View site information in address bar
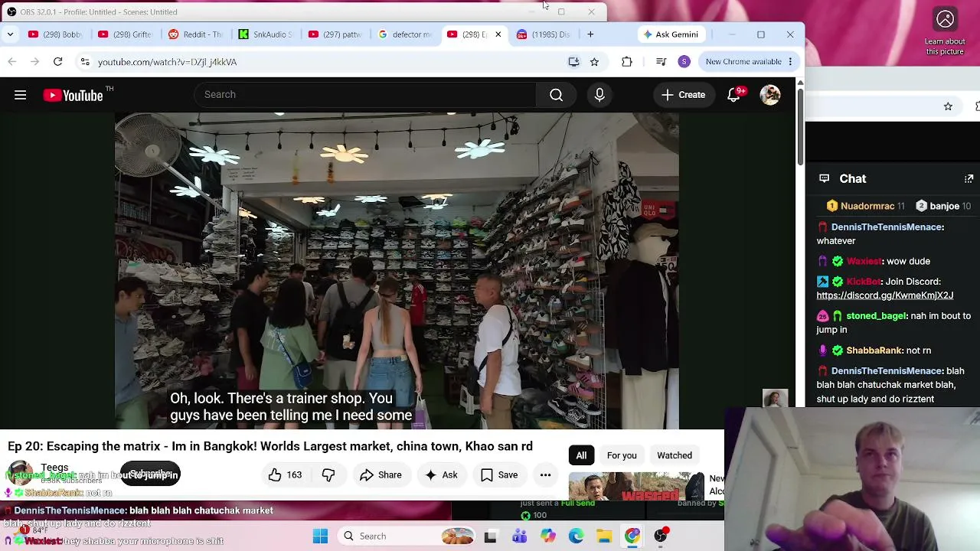The width and height of the screenshot is (980, 551). pos(85,61)
